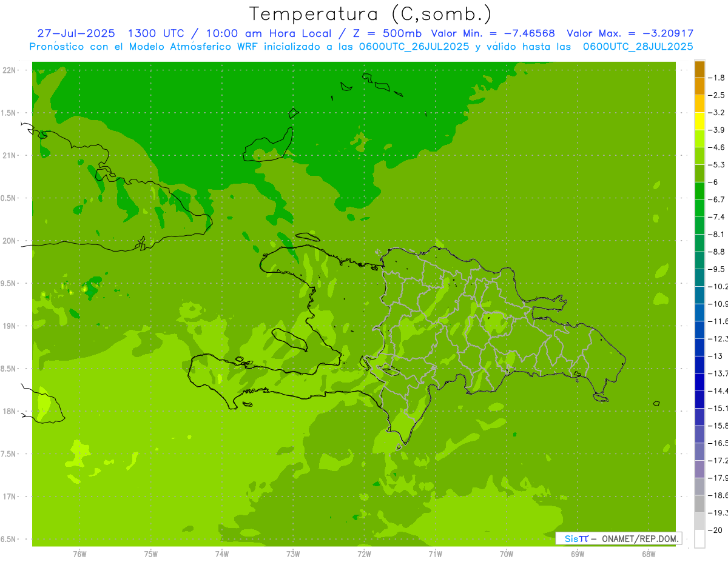Click the 69W longitude axis label

(x=578, y=554)
